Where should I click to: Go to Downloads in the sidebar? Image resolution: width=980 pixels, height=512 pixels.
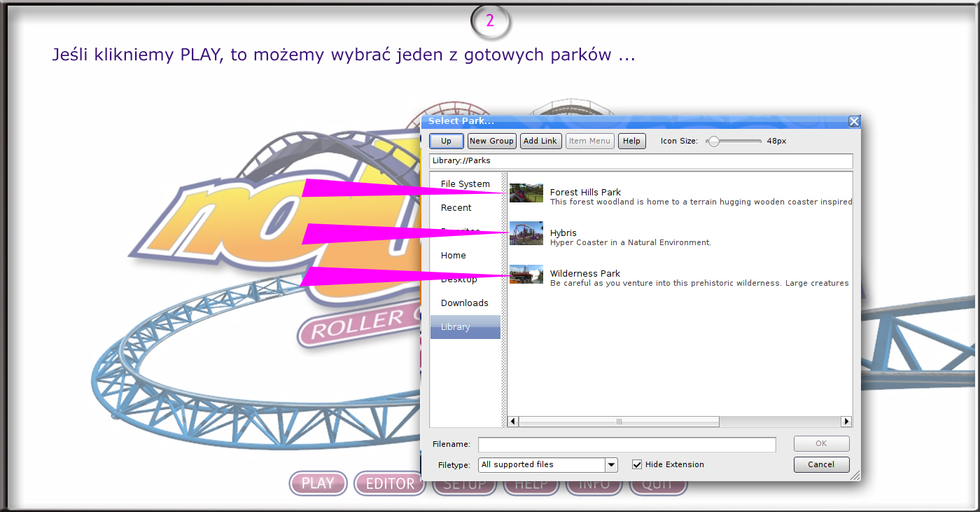pyautogui.click(x=464, y=303)
